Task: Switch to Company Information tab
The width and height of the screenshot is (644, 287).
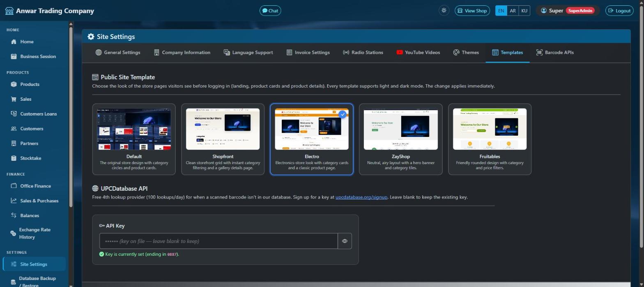Action: click(182, 53)
